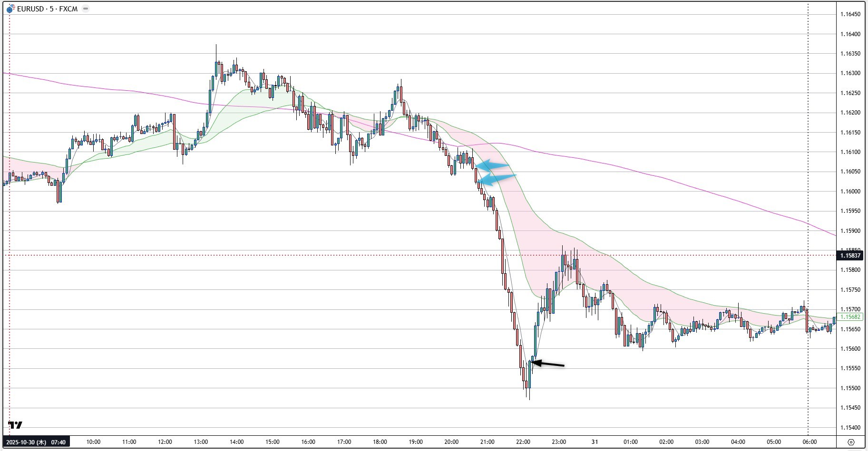
Task: Click the 22:00 time axis label
Action: point(523,442)
